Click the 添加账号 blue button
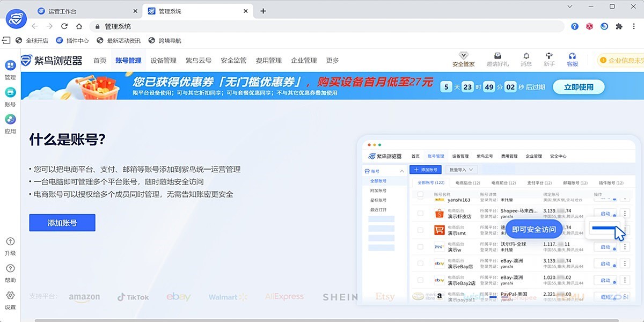The height and width of the screenshot is (322, 644). point(62,222)
